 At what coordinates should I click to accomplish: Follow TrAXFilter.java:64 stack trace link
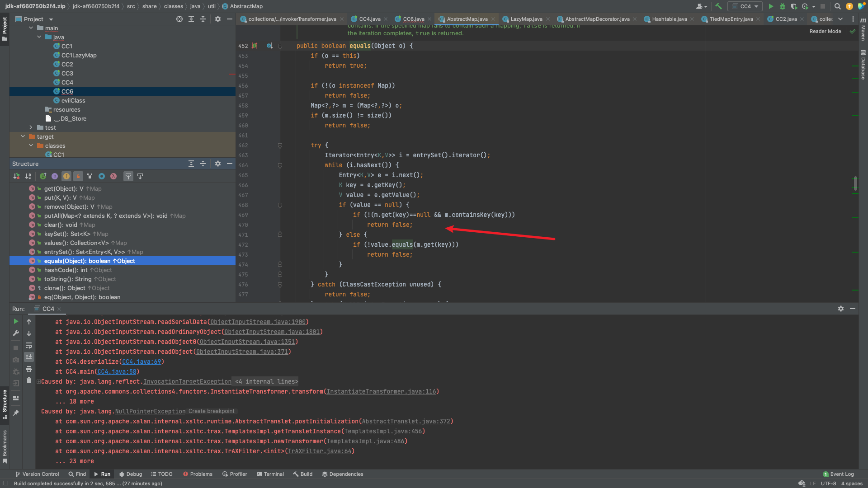pos(320,451)
